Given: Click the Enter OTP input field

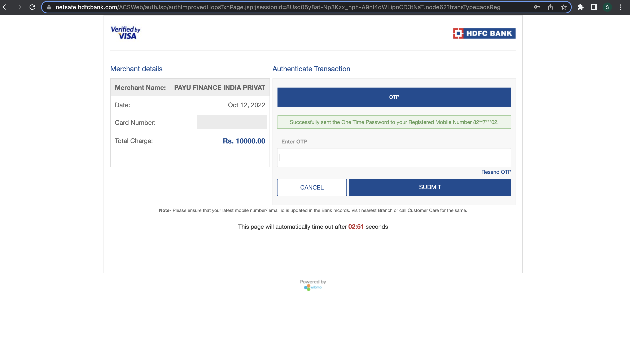Looking at the screenshot, I should (x=394, y=158).
